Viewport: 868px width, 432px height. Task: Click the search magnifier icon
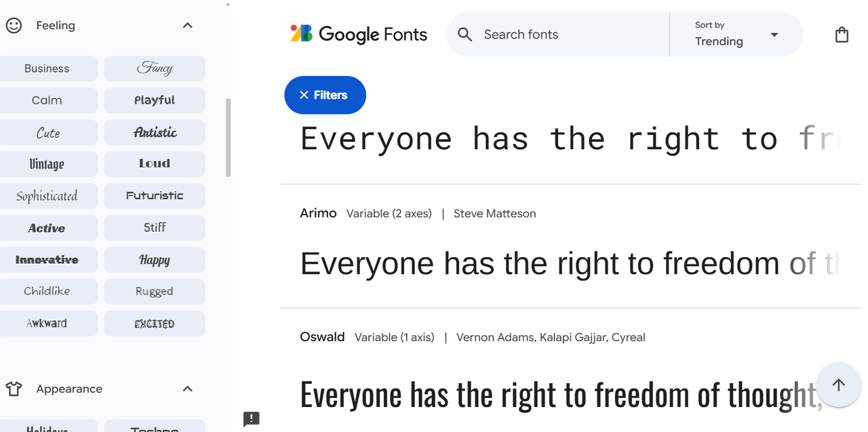[x=465, y=35]
